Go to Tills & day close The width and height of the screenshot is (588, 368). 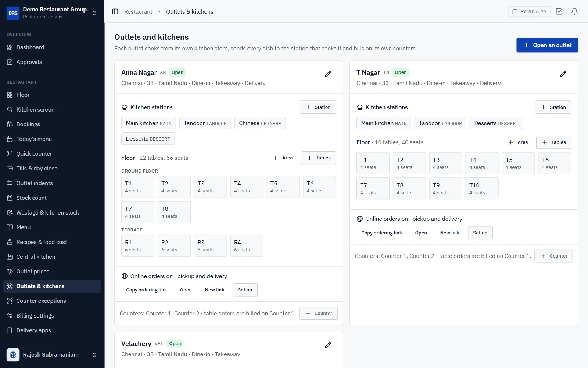(52, 169)
